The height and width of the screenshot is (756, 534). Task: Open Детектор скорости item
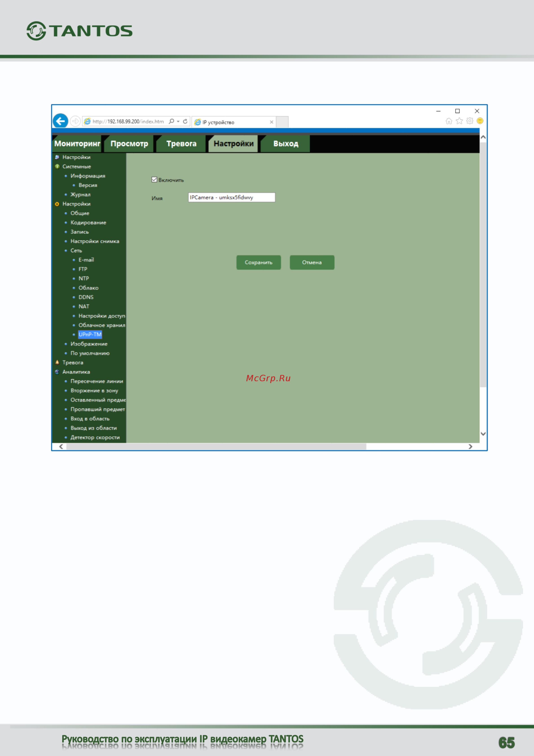[x=95, y=437]
